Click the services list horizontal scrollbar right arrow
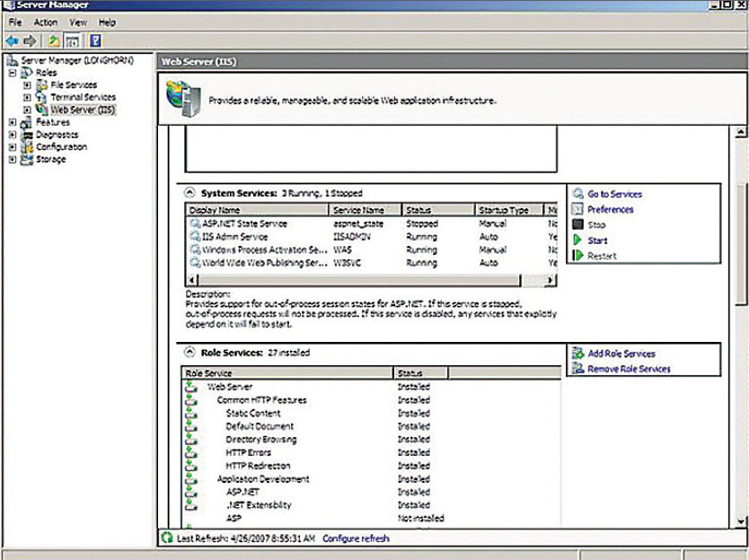 pos(551,280)
